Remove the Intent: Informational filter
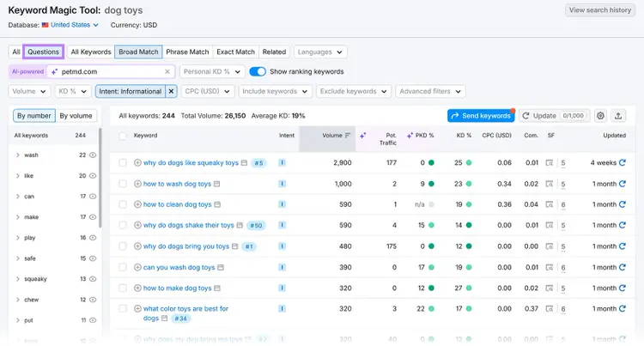644x346 pixels. click(171, 91)
